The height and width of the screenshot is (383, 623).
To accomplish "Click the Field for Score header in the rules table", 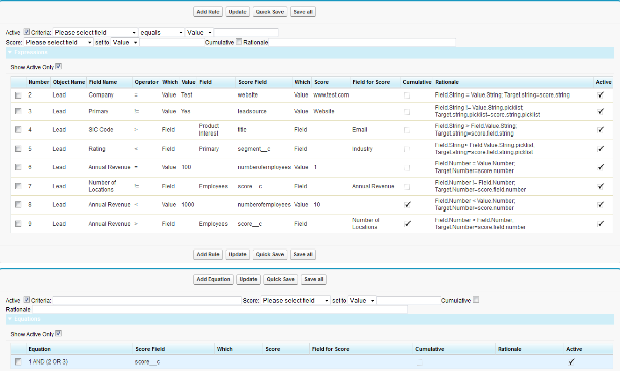I will coord(371,82).
